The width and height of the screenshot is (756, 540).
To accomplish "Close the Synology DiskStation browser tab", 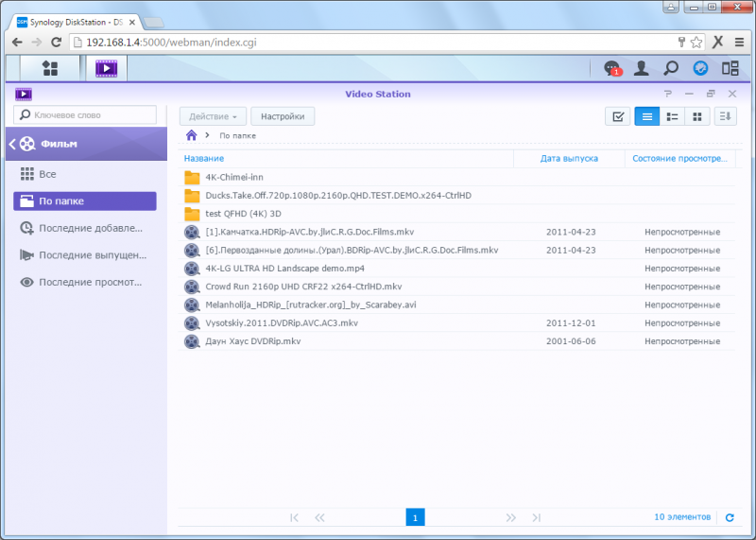I will pos(132,23).
